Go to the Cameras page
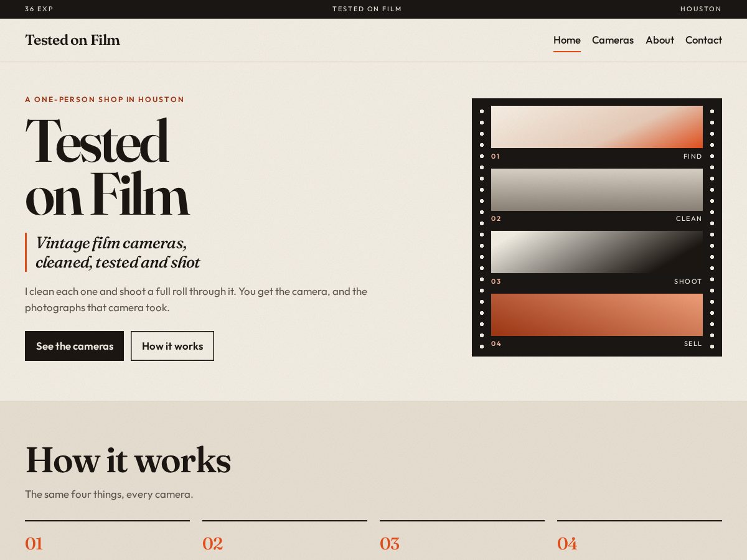 (613, 40)
